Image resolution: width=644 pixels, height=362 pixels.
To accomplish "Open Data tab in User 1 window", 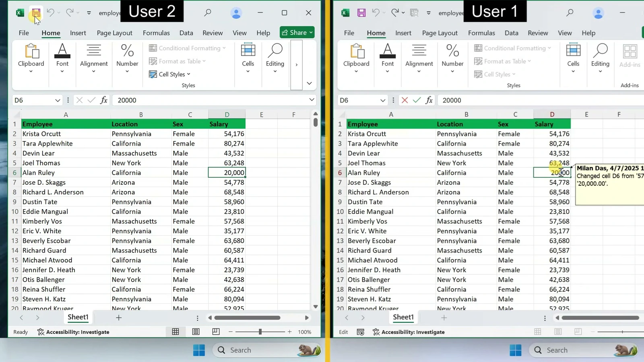I will point(511,33).
